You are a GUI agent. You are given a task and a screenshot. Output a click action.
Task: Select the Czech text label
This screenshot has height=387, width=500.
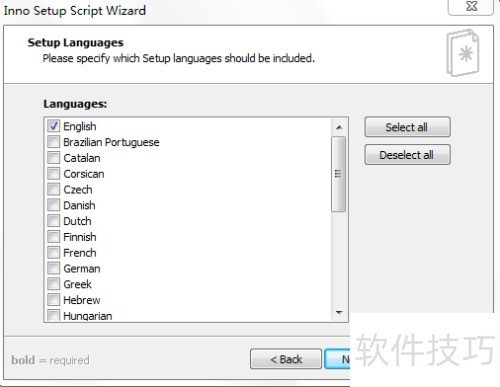coord(78,190)
